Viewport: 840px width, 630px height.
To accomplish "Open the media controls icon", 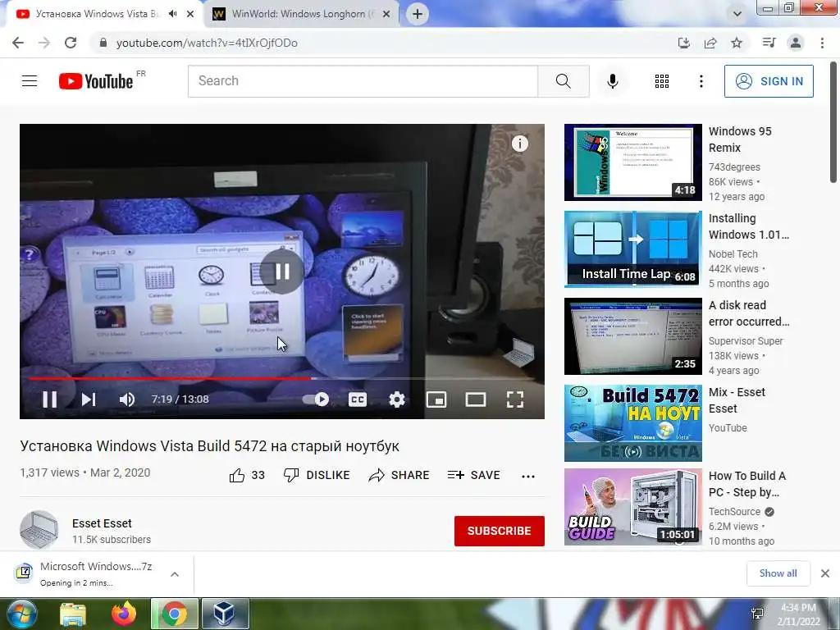I will tap(769, 43).
